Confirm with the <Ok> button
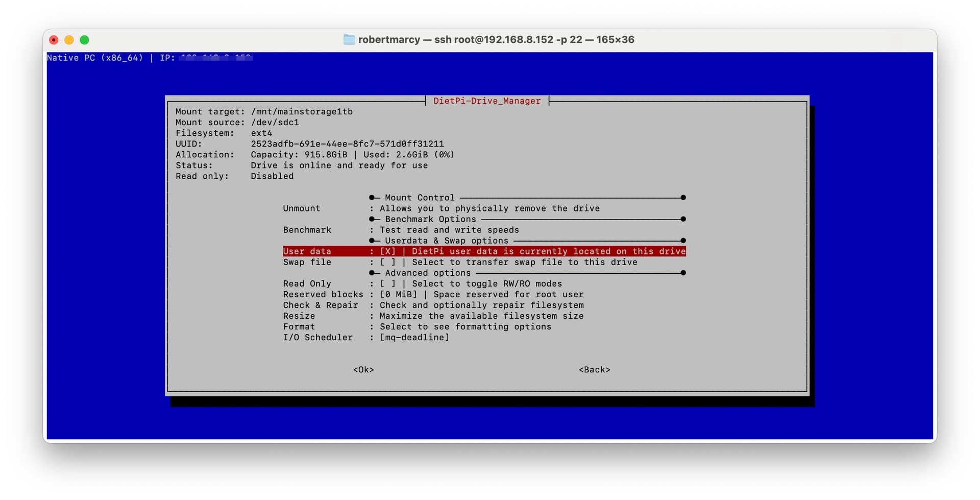 363,370
